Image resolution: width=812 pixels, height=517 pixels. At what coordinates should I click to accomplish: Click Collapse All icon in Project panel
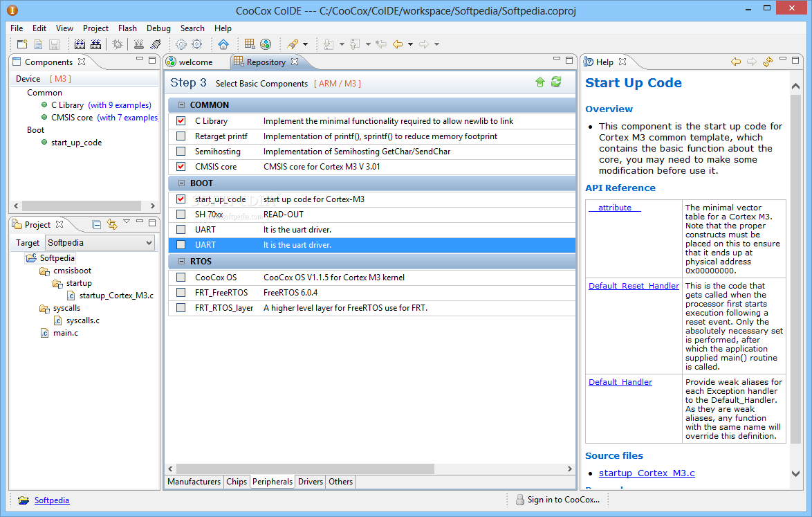click(96, 224)
